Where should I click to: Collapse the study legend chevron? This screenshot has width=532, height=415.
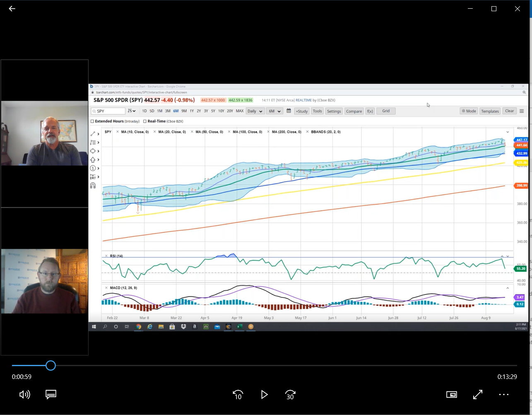[x=508, y=132]
